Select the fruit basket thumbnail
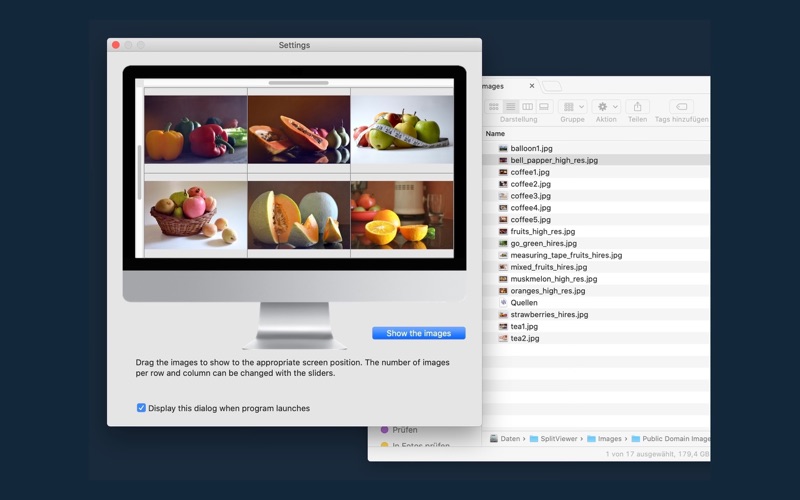The height and width of the screenshot is (500, 800). [196, 215]
